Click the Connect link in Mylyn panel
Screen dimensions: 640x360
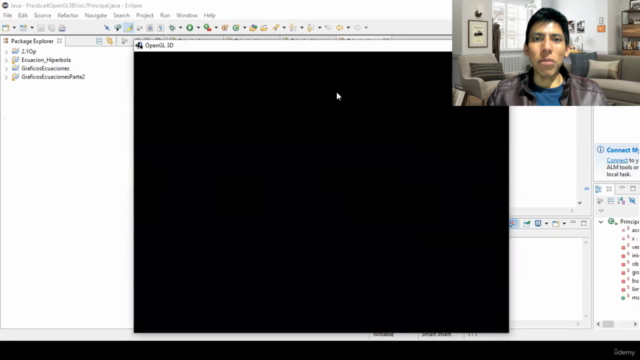coord(617,160)
